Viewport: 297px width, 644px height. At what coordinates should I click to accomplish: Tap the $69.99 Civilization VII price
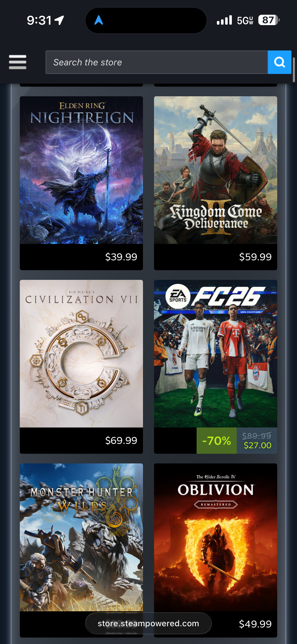coord(121,440)
